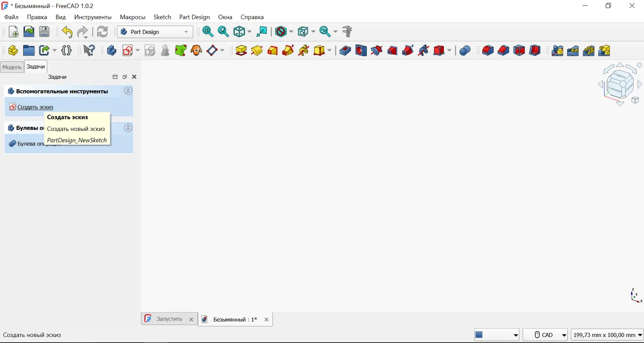Click the Fit all view icon
This screenshot has width=644, height=343.
208,32
